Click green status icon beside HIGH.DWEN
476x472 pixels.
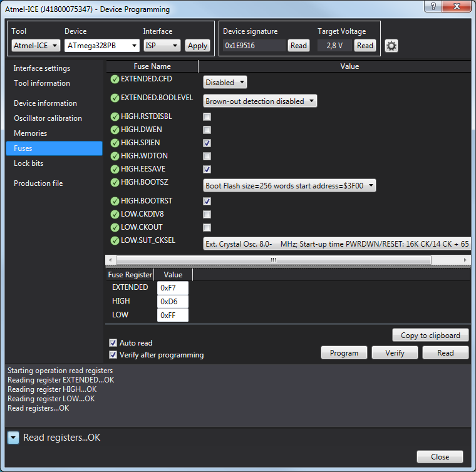point(115,130)
